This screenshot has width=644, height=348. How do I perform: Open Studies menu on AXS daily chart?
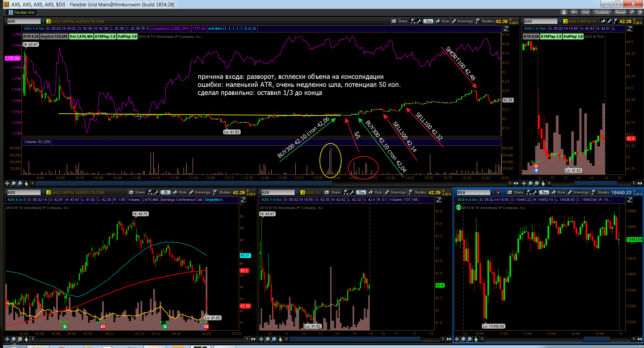coord(222,192)
